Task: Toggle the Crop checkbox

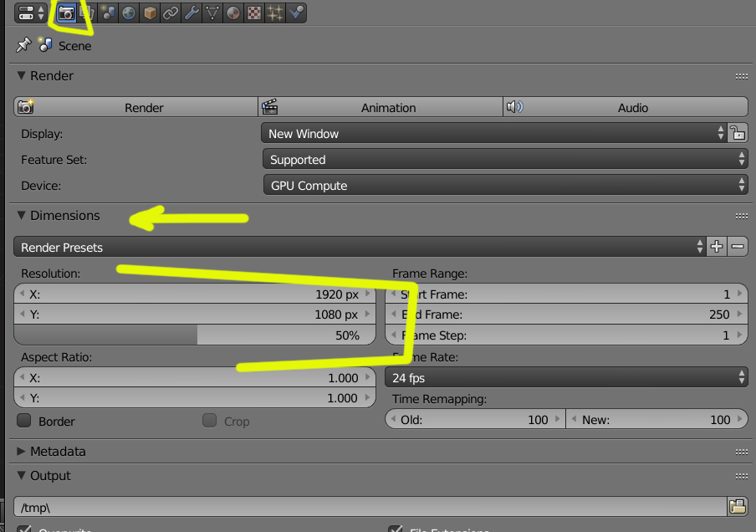Action: [209, 421]
